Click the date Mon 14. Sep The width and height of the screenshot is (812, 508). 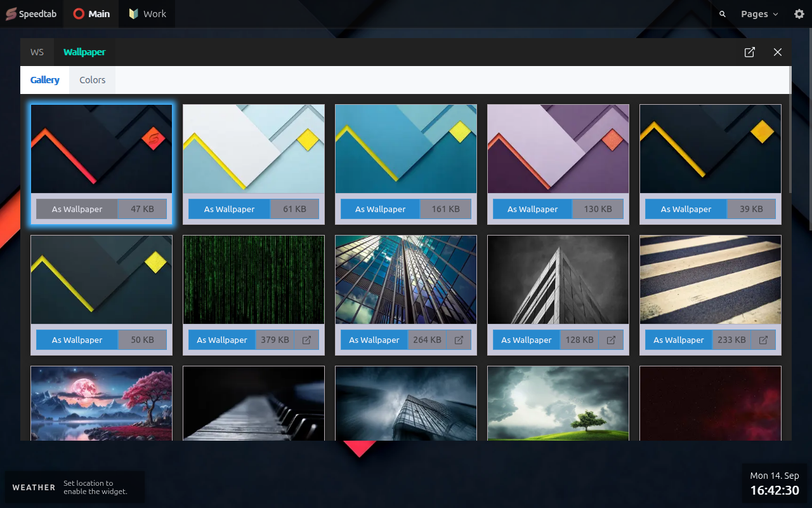[775, 476]
